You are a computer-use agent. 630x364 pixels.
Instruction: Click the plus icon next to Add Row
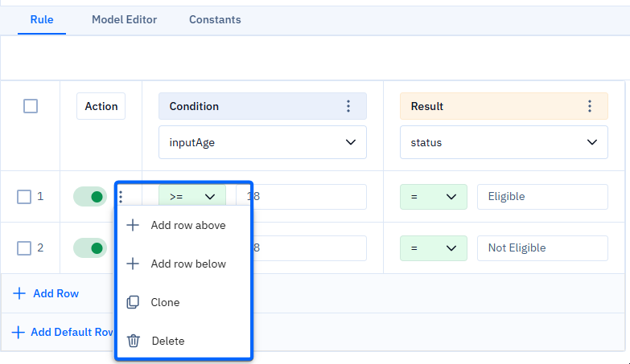[x=19, y=293]
